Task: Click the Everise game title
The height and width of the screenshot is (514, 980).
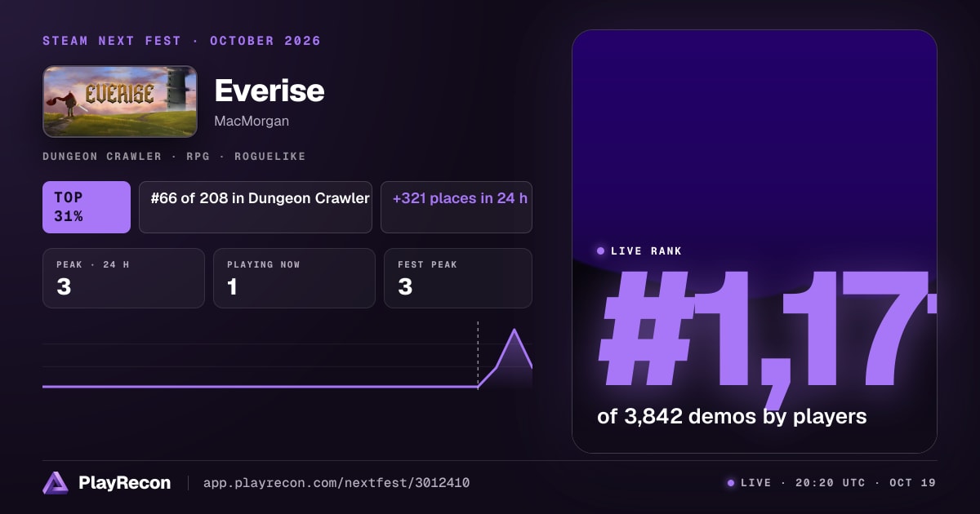Action: point(269,91)
